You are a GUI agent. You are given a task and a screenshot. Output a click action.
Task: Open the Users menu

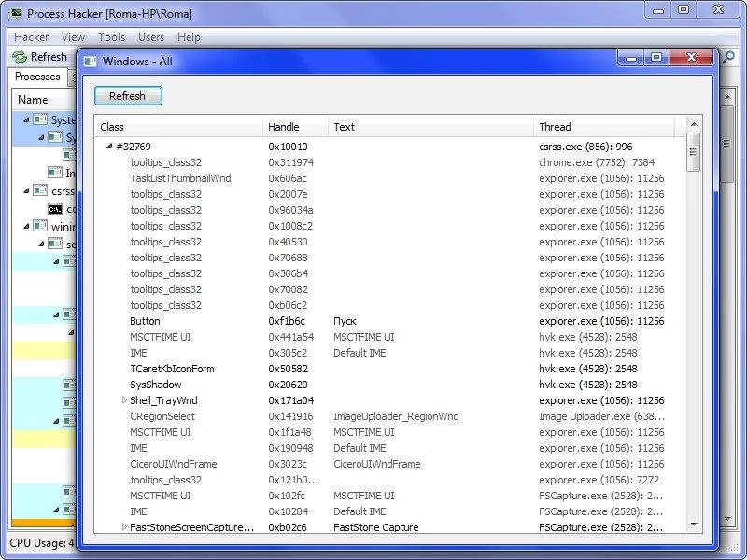151,37
